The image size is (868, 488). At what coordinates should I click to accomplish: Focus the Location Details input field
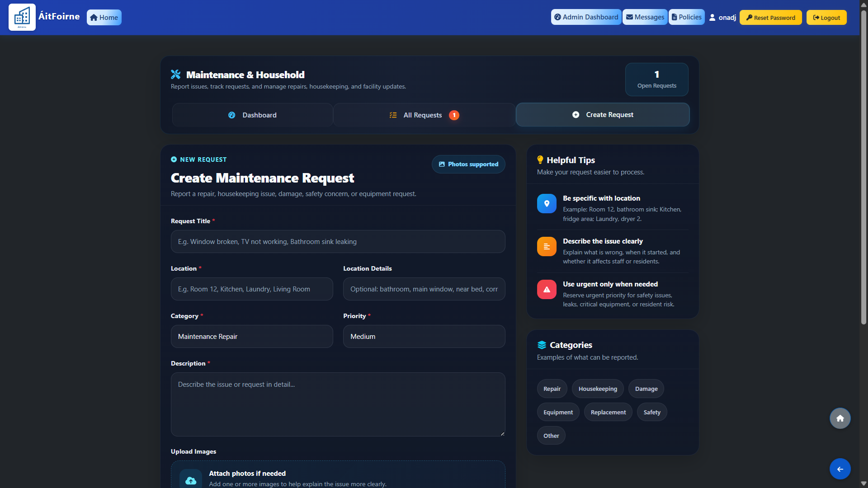click(x=424, y=289)
